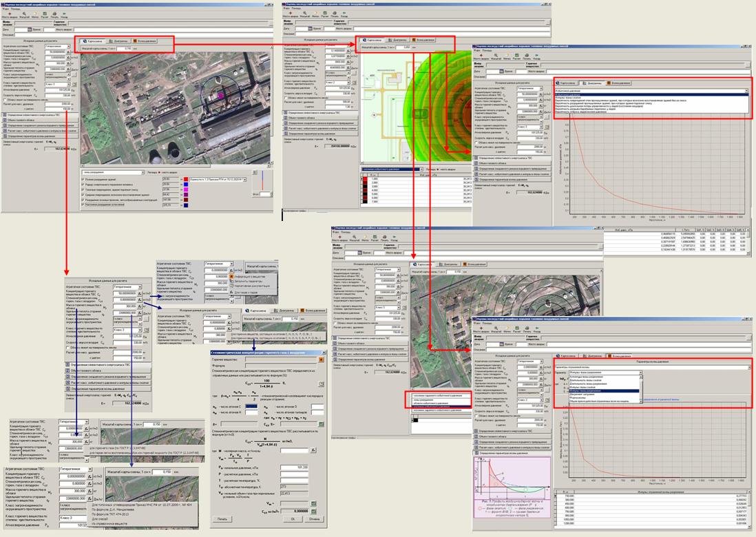The image size is (756, 537).
Task: Toggle the Частичное разрушение остекления checkbox
Action: click(x=84, y=204)
